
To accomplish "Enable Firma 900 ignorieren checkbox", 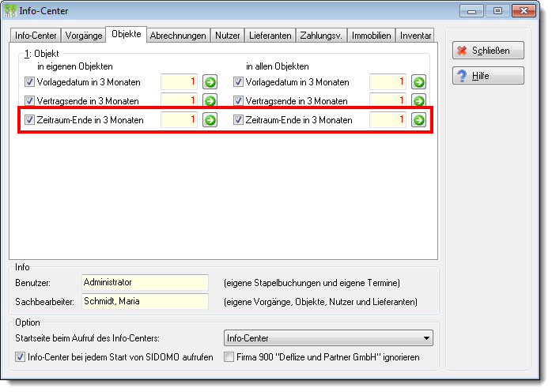I will (229, 357).
